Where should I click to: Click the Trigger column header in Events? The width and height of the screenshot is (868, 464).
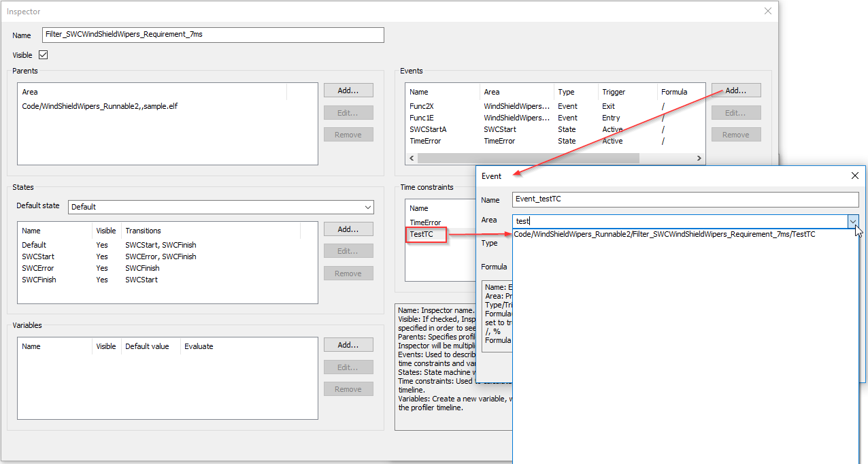tap(614, 92)
